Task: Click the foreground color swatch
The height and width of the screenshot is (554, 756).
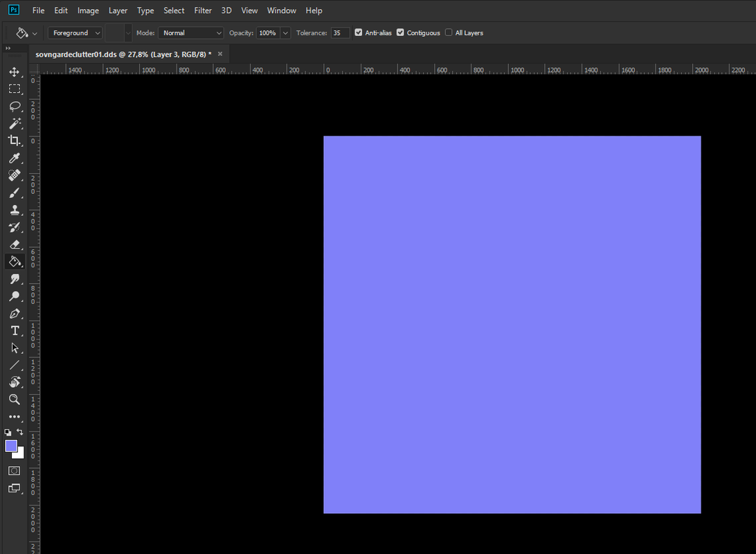Action: 10,445
